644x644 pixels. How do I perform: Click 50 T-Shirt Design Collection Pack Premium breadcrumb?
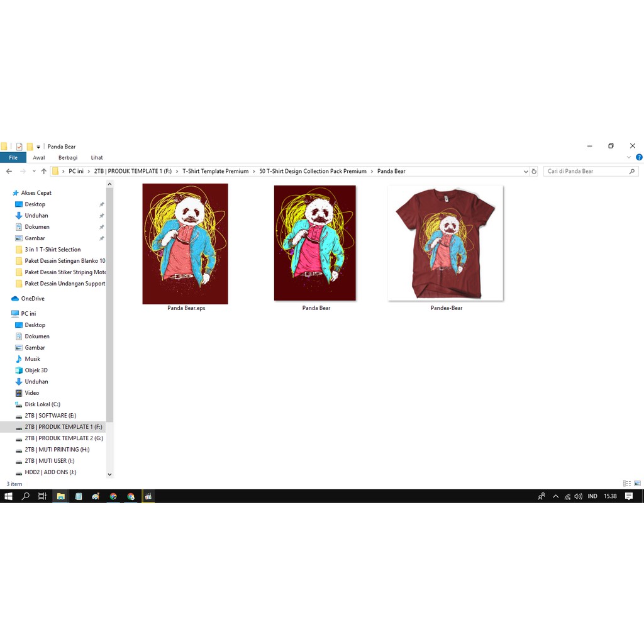[x=313, y=171]
